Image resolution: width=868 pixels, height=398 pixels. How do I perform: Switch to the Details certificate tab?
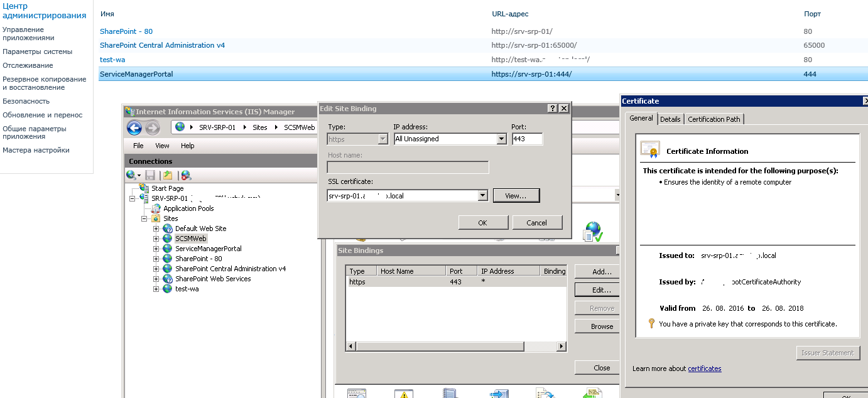tap(670, 119)
